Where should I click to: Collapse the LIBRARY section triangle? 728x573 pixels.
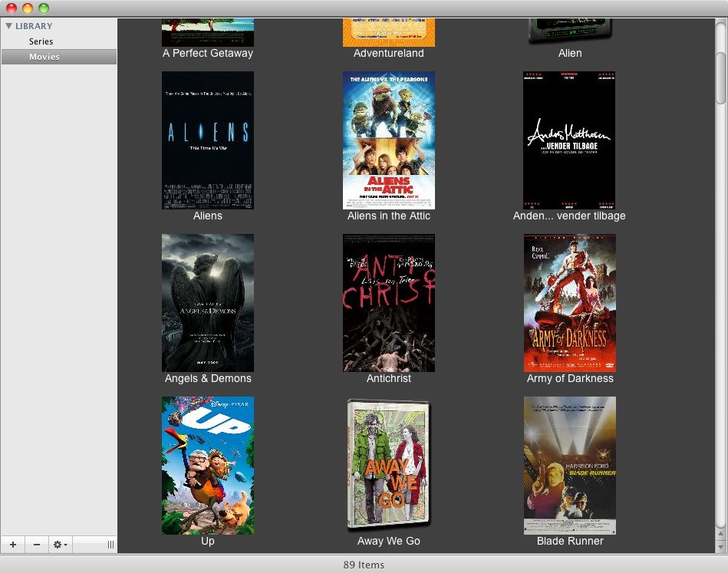click(x=8, y=26)
